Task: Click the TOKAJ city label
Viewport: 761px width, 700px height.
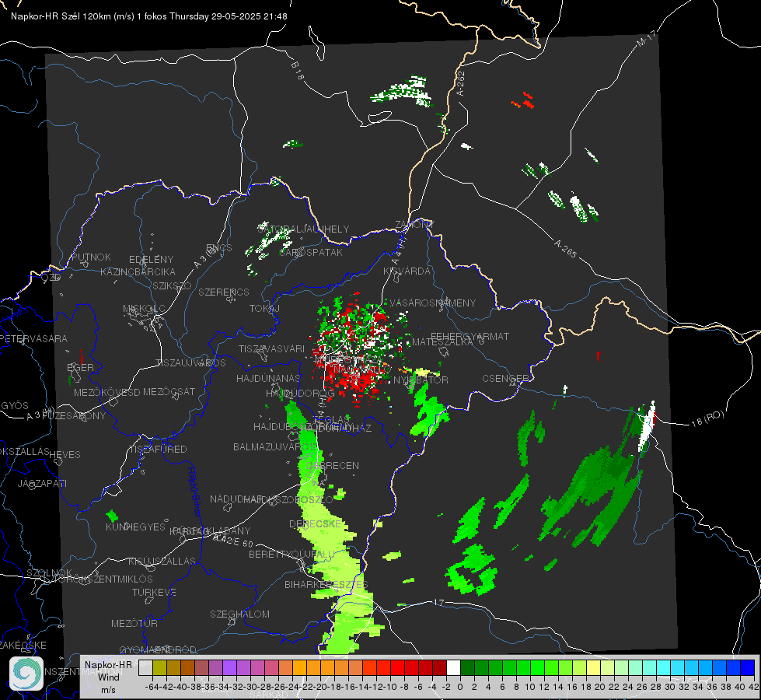Action: (264, 309)
